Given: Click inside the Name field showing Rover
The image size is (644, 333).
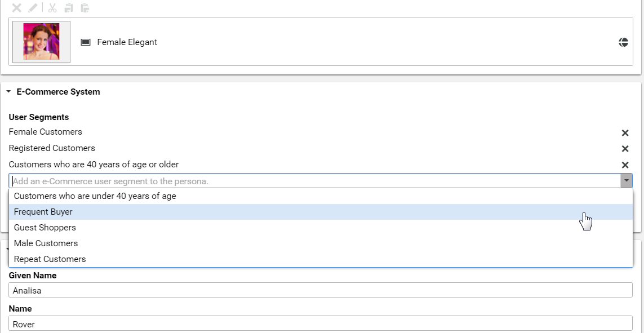Looking at the screenshot, I should point(169,324).
